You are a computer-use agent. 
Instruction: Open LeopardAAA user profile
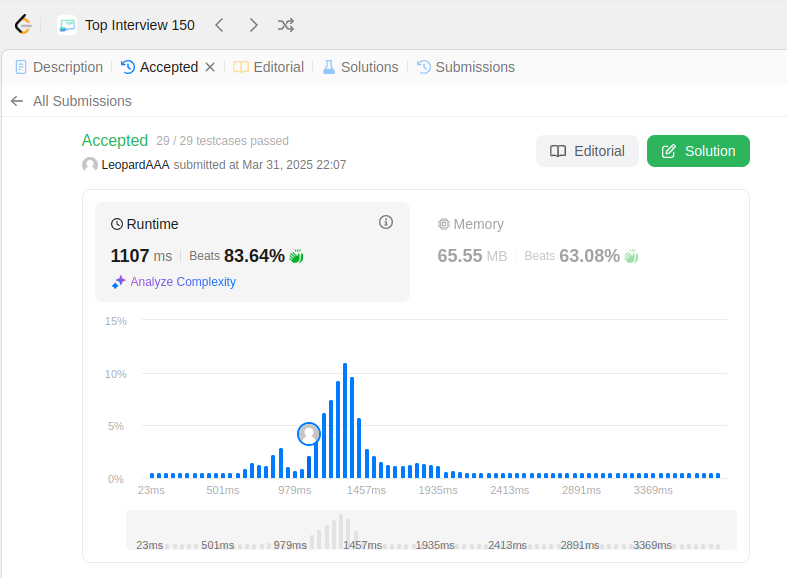[135, 165]
